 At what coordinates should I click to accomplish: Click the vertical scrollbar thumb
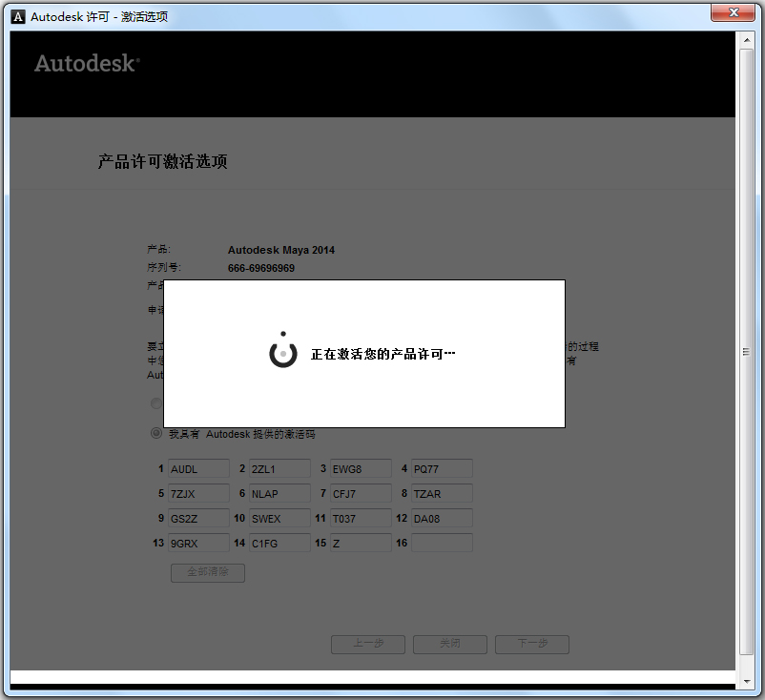click(x=746, y=351)
